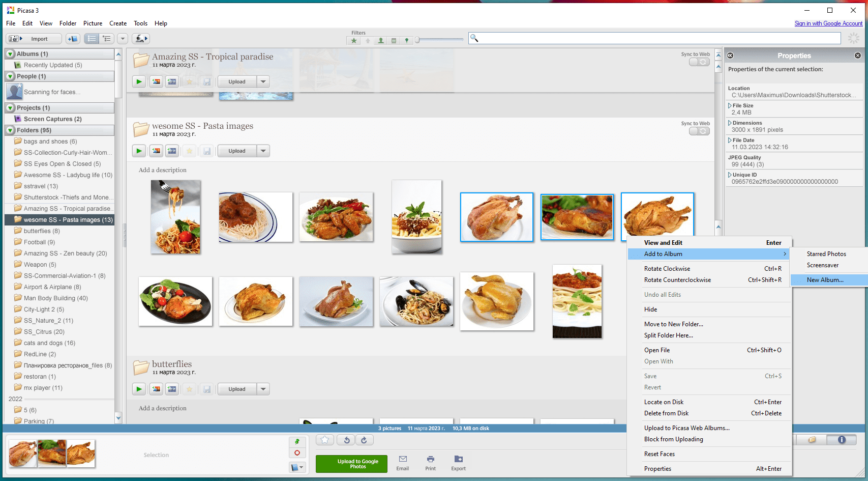
Task: Toggle the geotagged photos filter
Action: point(406,41)
